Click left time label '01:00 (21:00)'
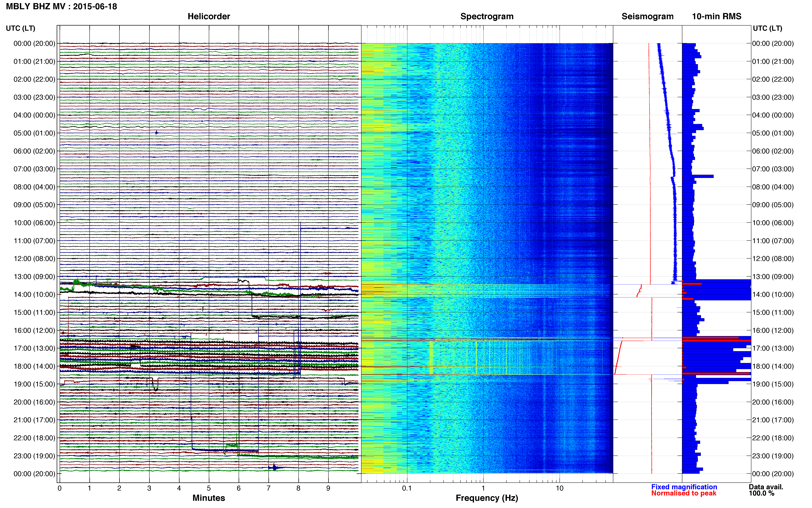Image resolution: width=812 pixels, height=508 pixels. (x=34, y=62)
